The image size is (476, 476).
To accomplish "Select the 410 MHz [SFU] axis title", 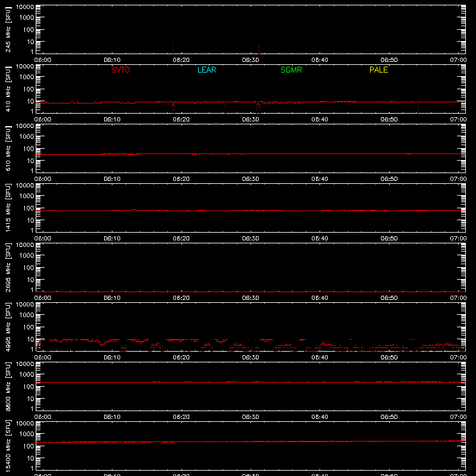I will click(8, 89).
